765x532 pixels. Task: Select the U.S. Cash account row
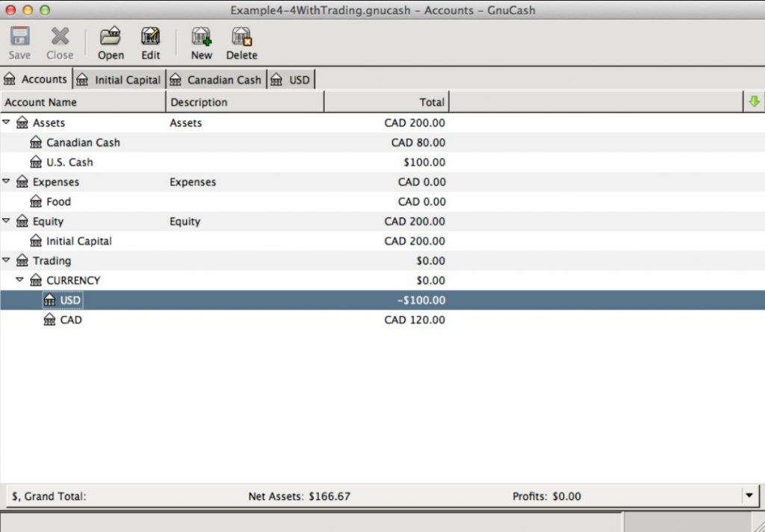coord(69,162)
